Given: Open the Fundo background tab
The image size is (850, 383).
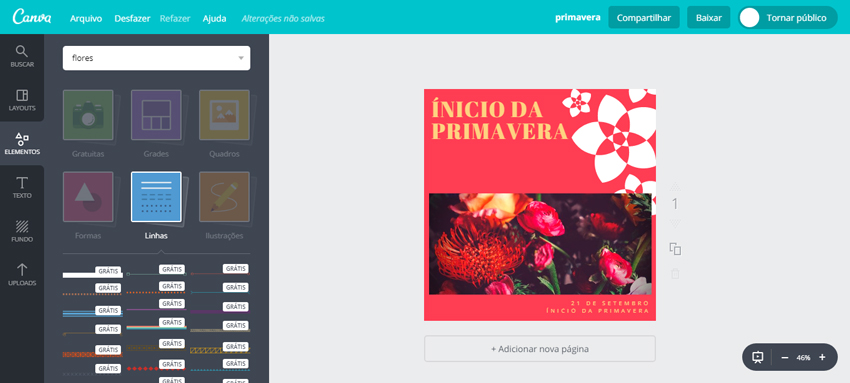Looking at the screenshot, I should click(x=22, y=231).
